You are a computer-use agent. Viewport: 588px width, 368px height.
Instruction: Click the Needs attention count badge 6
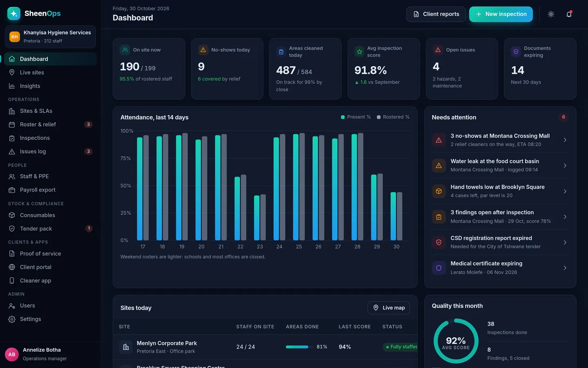point(563,117)
